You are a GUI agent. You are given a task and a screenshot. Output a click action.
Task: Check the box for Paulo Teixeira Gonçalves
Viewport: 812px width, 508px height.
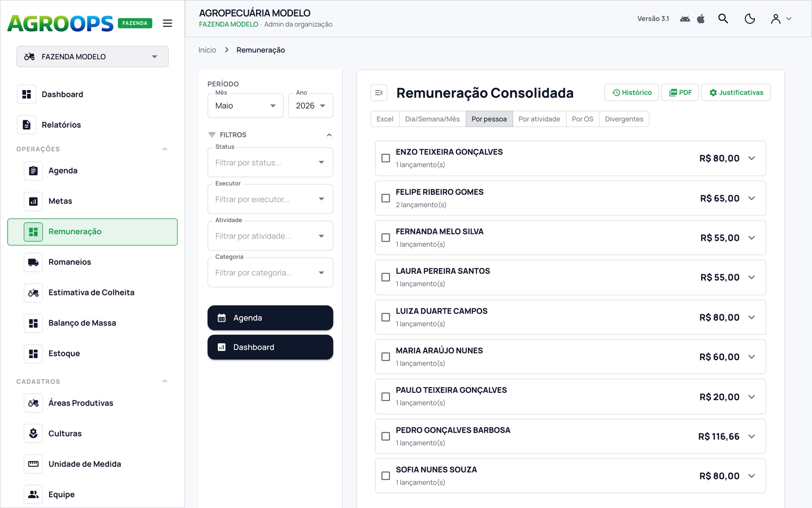click(386, 397)
